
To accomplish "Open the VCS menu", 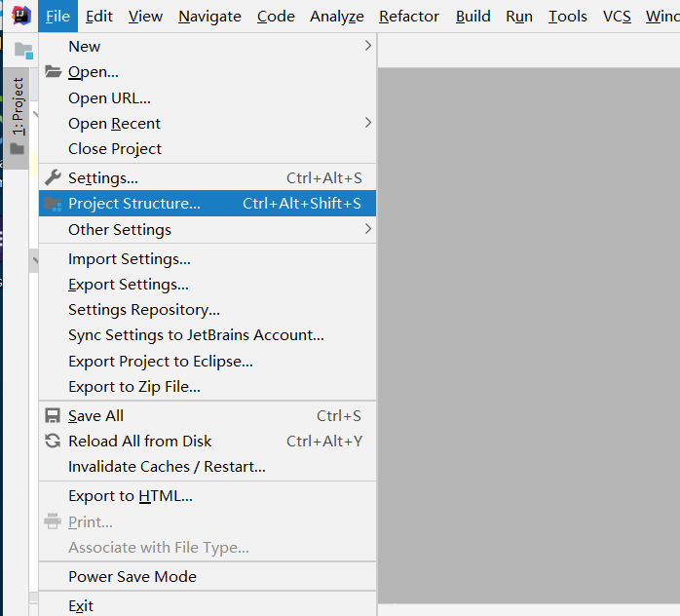I will pyautogui.click(x=617, y=16).
